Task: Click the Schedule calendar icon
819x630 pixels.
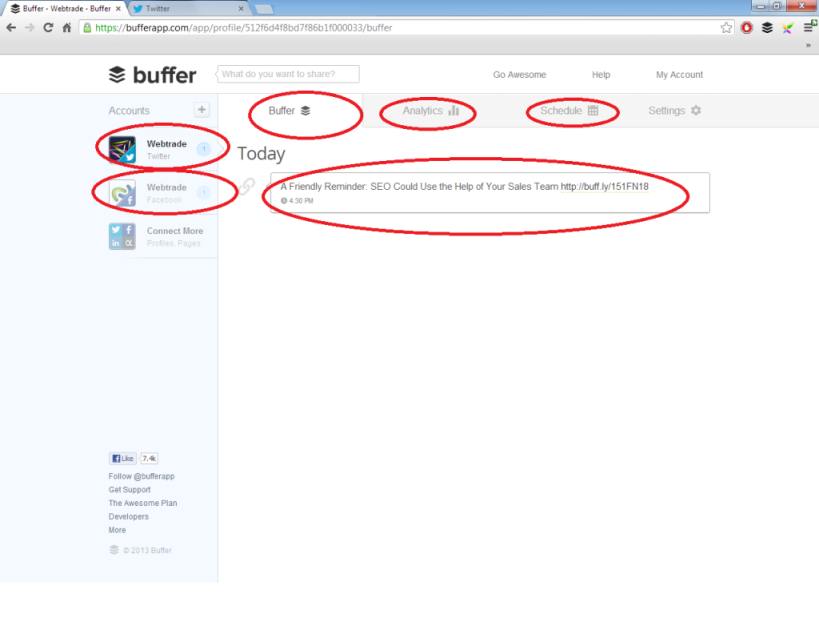Action: pyautogui.click(x=593, y=110)
